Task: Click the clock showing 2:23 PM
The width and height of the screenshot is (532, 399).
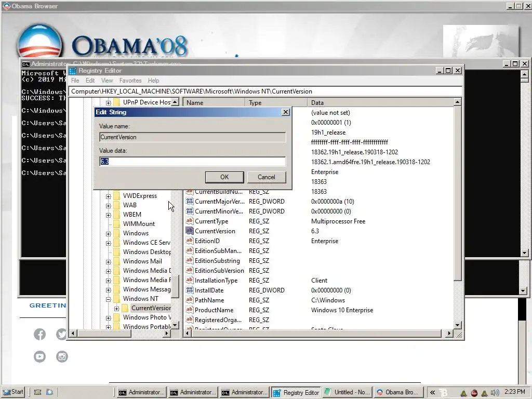Action: [514, 392]
